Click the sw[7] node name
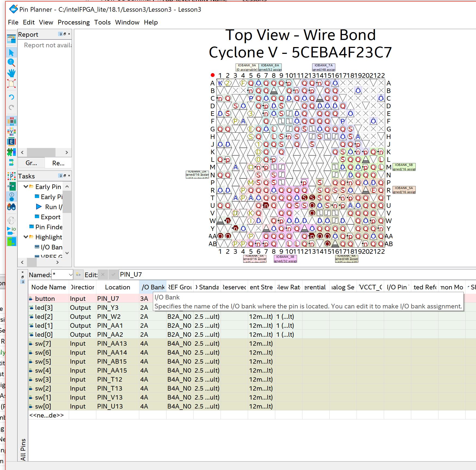The image size is (476, 470). pos(43,344)
